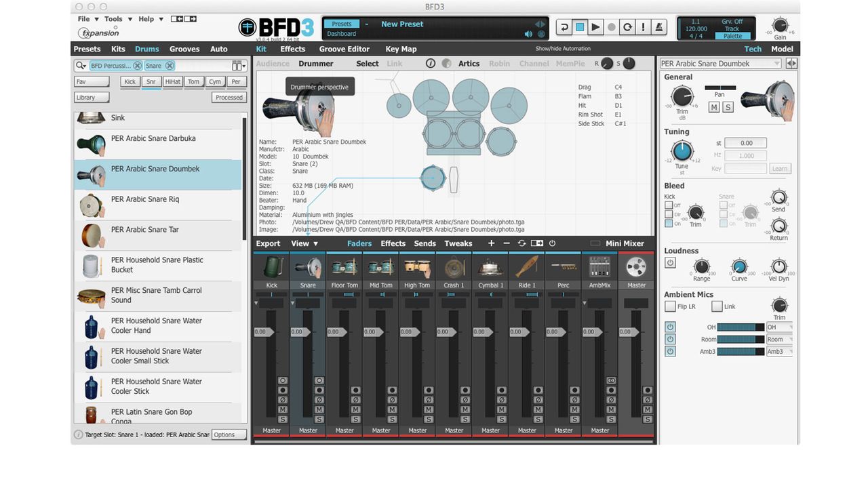868x488 pixels.
Task: Remove the Snare search filter tag
Action: pyautogui.click(x=170, y=66)
